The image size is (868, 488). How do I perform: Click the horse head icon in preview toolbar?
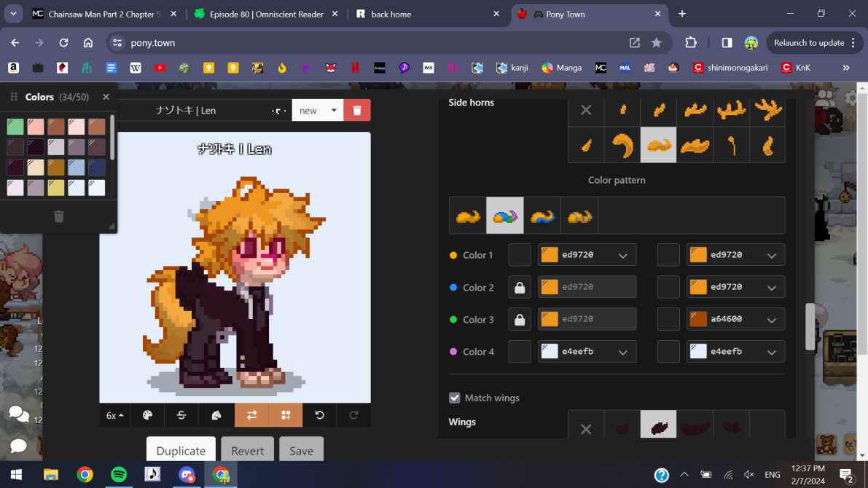coord(216,415)
